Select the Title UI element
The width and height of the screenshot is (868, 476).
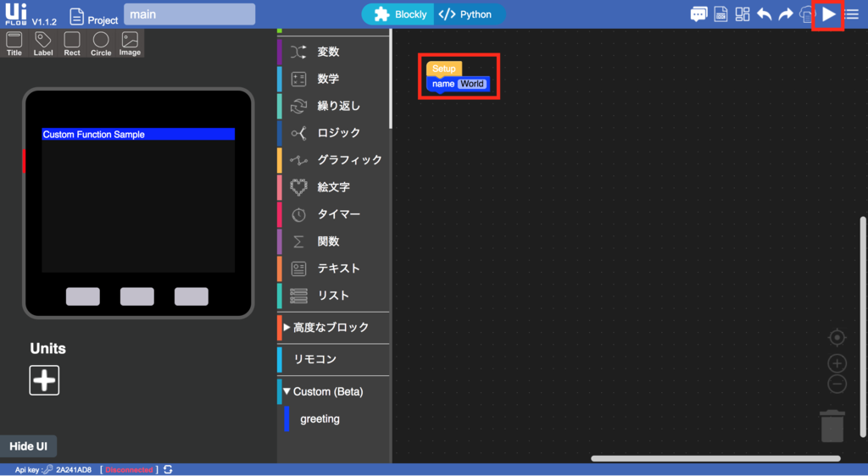pos(14,44)
